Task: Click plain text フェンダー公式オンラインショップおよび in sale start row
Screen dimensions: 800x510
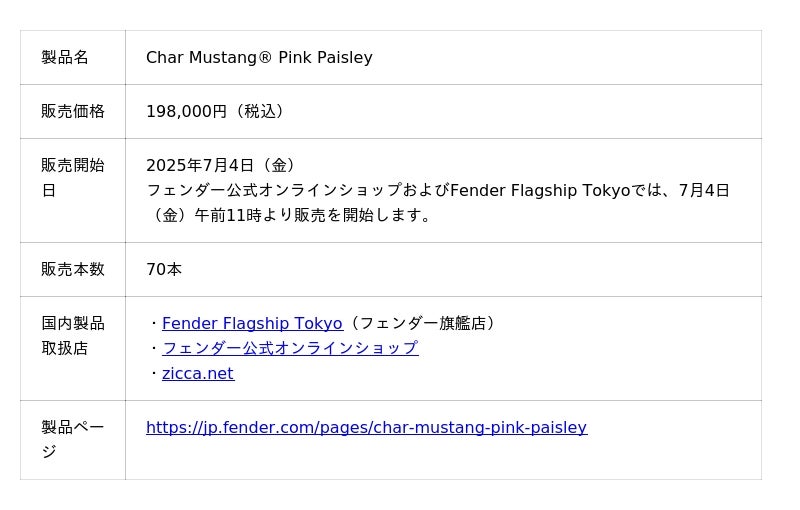Action: (297, 190)
